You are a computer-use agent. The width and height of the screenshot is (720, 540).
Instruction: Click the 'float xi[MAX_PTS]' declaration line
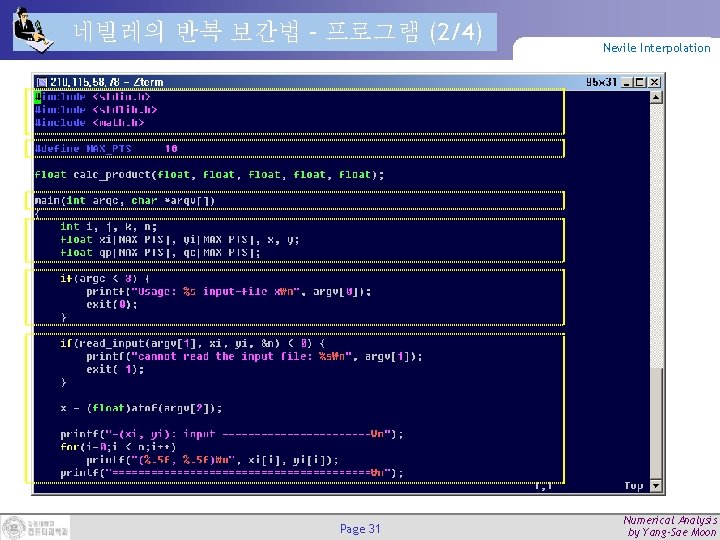(180, 240)
